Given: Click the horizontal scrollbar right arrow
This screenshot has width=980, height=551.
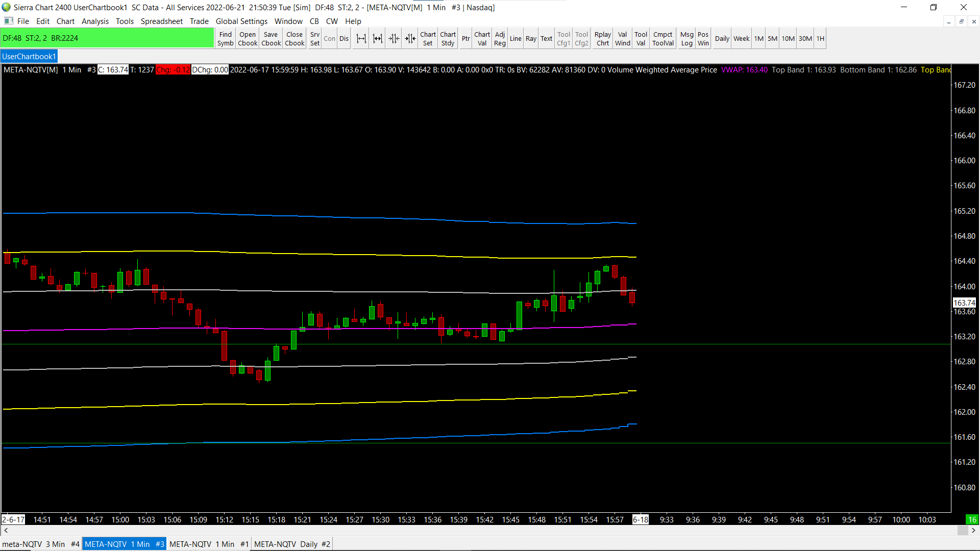Looking at the screenshot, I should [973, 531].
